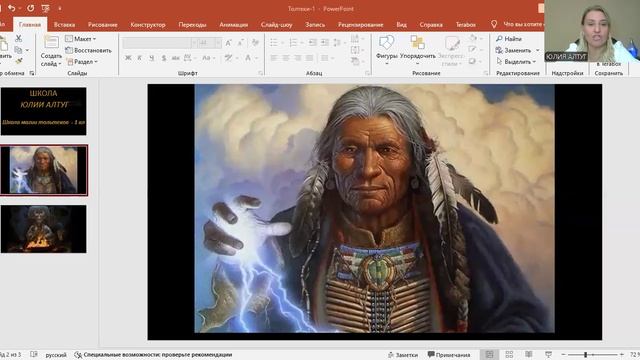Toggle the Заметки notes pane
The height and width of the screenshot is (360, 640).
click(403, 355)
